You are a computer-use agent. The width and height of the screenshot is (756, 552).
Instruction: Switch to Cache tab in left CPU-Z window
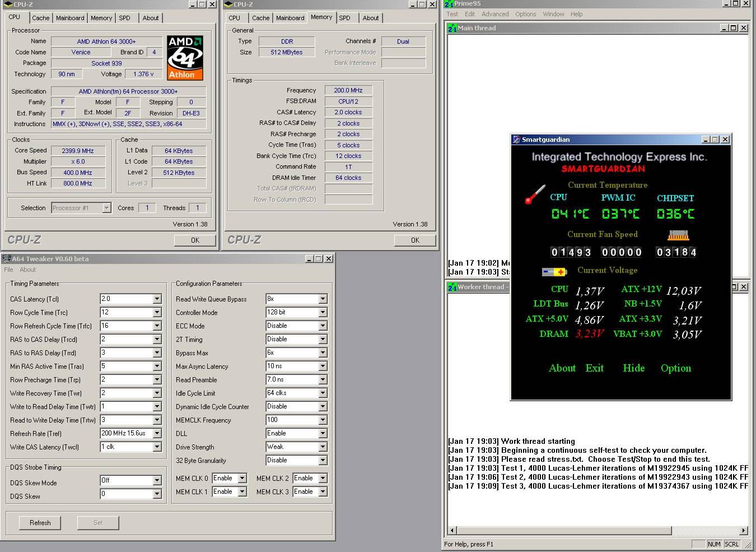tap(40, 18)
